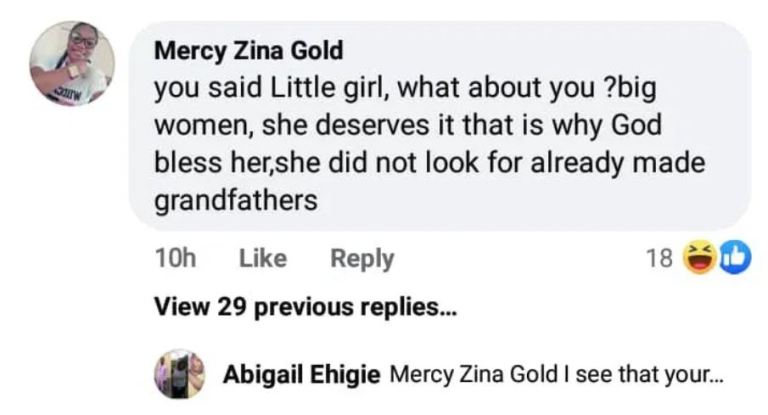Reply to Mercy Zina Gold's comment
Screen dimensions: 768x415
(361, 259)
